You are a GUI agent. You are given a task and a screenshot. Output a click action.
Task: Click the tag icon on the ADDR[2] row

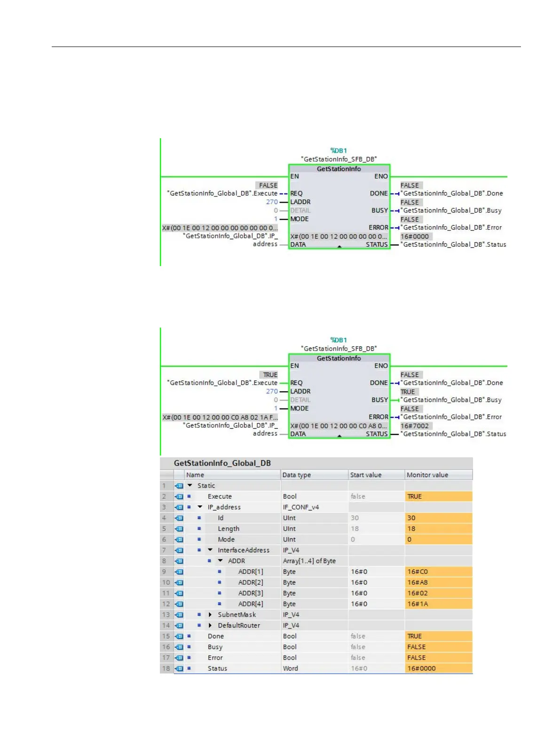[179, 582]
